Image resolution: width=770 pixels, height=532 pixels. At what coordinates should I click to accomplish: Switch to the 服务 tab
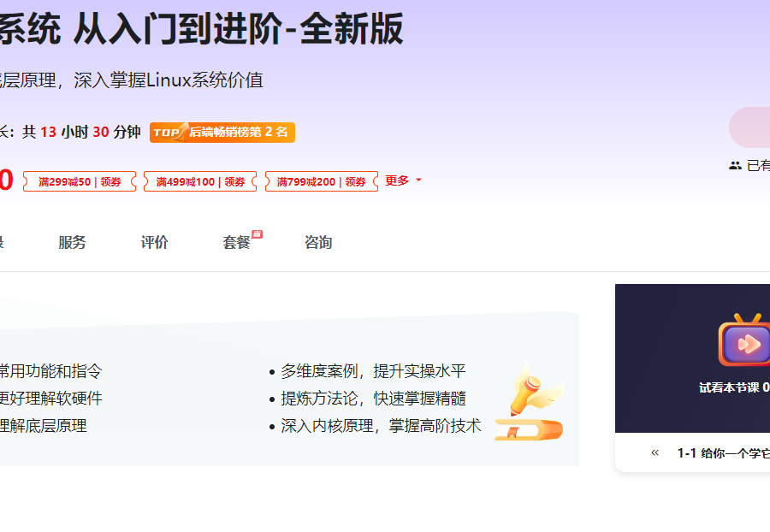pyautogui.click(x=72, y=242)
